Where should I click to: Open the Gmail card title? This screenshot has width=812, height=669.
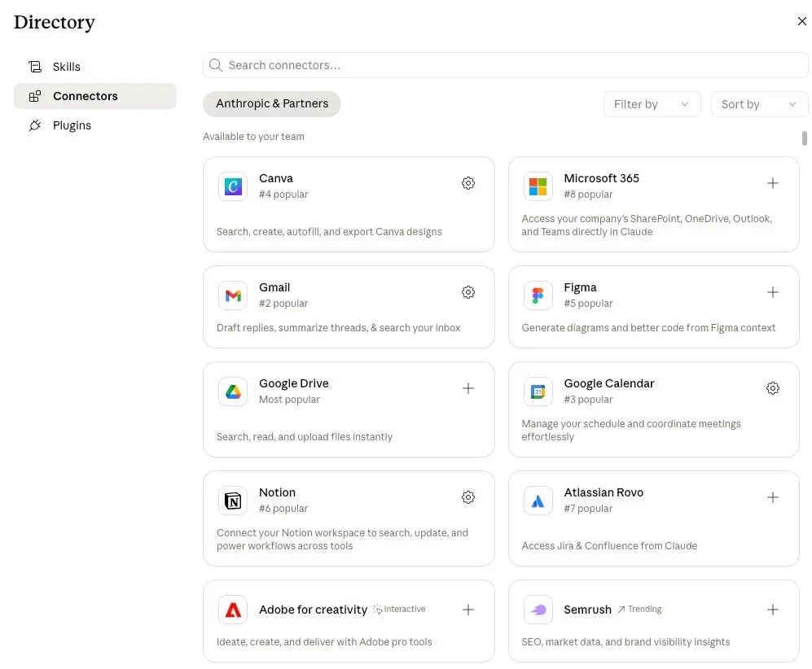(x=274, y=287)
